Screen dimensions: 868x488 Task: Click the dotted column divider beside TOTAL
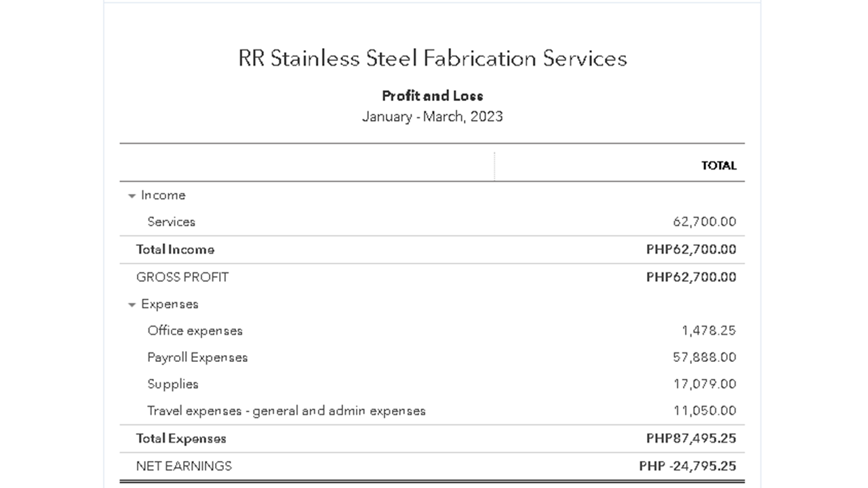[x=494, y=165]
